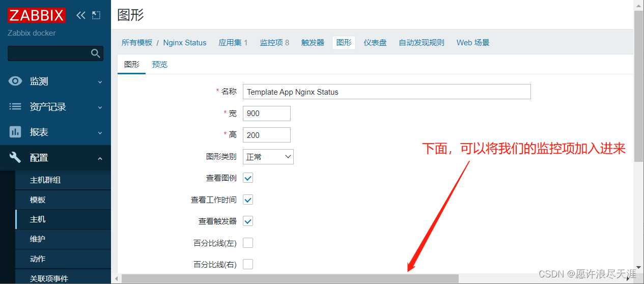Click the list icon for 资产记录
644x284 pixels.
pos(15,107)
